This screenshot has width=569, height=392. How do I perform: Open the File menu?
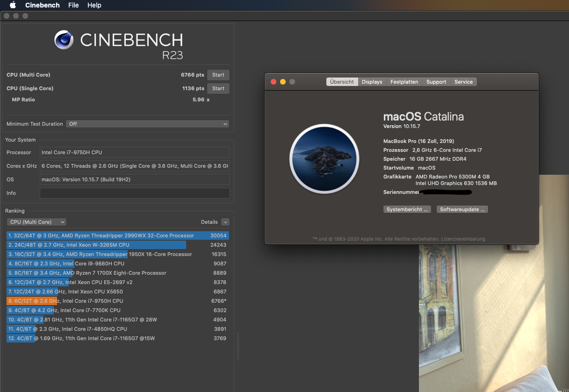73,5
